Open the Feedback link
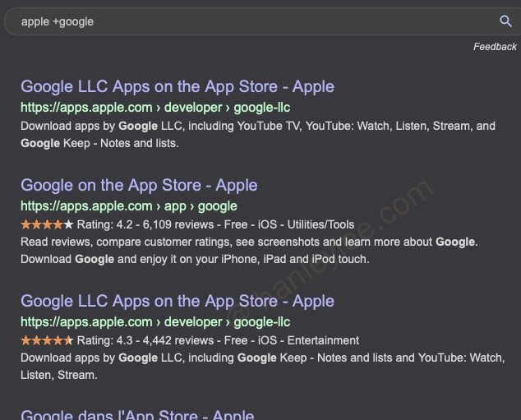Viewport: 521px width, 420px height. [495, 47]
